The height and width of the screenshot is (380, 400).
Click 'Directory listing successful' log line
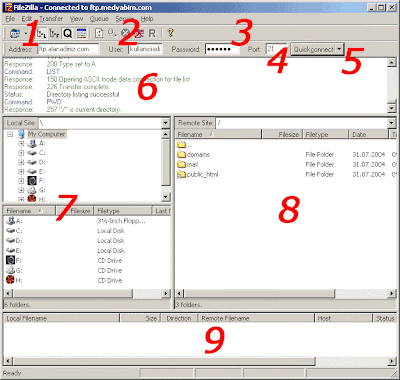[x=83, y=94]
